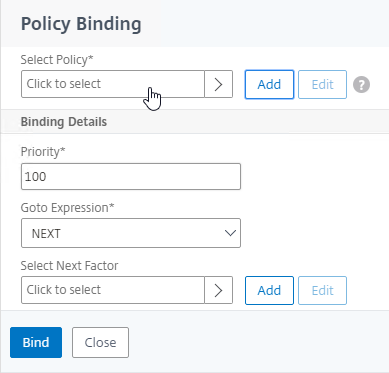The height and width of the screenshot is (373, 389).
Task: Close the Policy Binding dialog
Action: [100, 342]
